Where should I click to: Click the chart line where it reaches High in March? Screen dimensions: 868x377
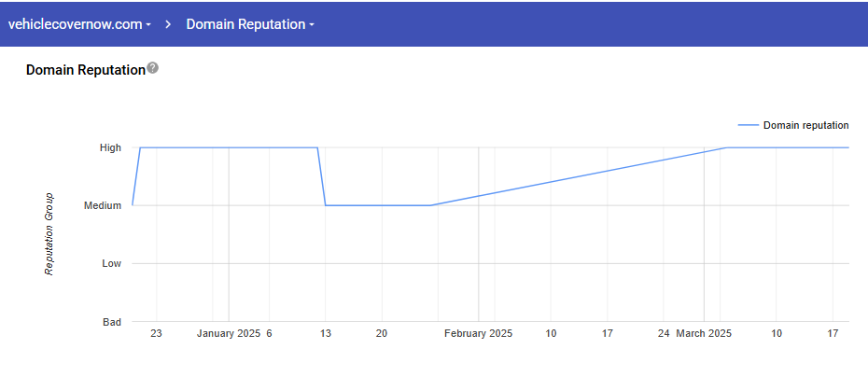coord(725,147)
